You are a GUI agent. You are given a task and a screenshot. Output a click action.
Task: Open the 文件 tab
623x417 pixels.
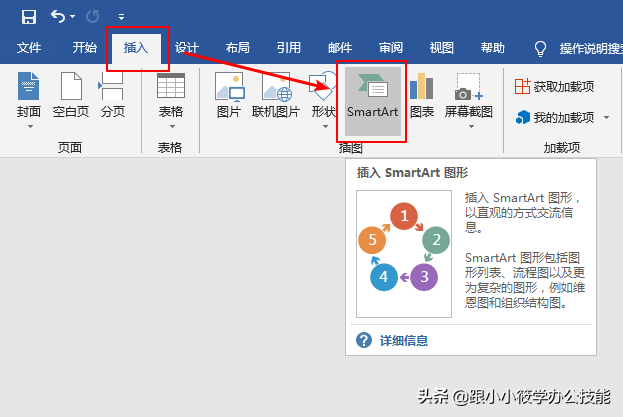[x=29, y=48]
